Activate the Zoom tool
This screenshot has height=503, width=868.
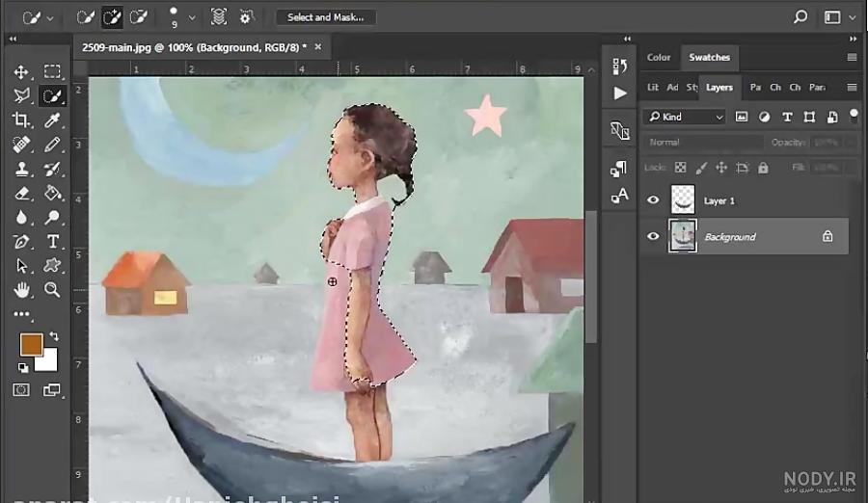[x=52, y=289]
